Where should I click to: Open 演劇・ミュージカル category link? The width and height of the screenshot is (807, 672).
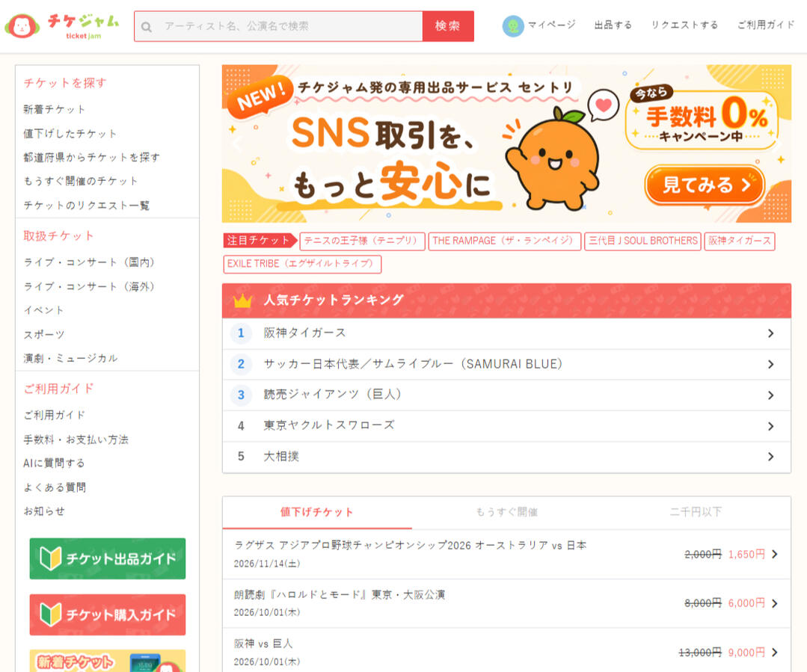pos(70,358)
